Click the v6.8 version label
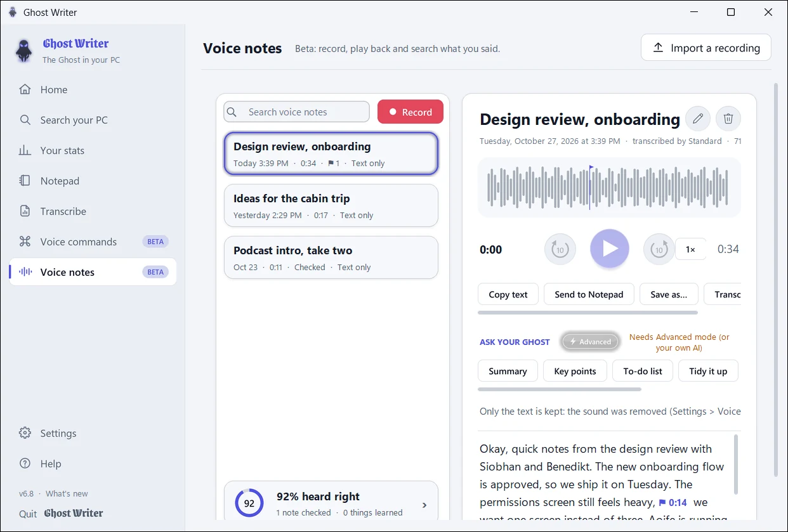788x532 pixels. (x=26, y=493)
